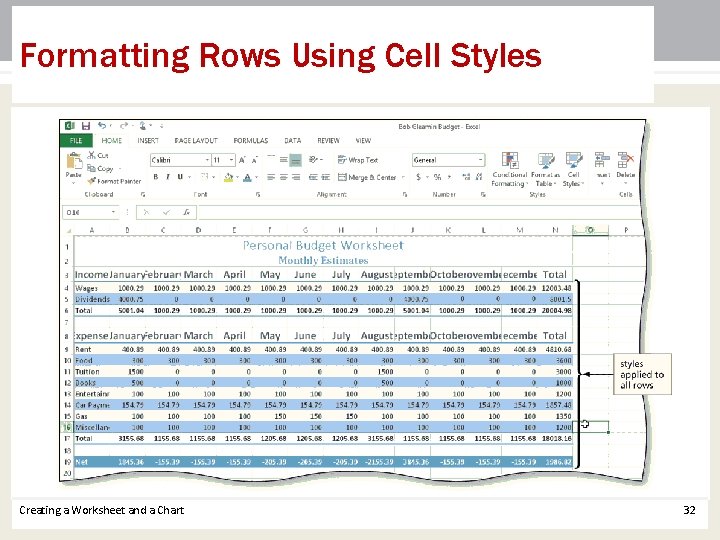Click the Redo arrow icon
This screenshot has height=540, width=720.
[124, 125]
